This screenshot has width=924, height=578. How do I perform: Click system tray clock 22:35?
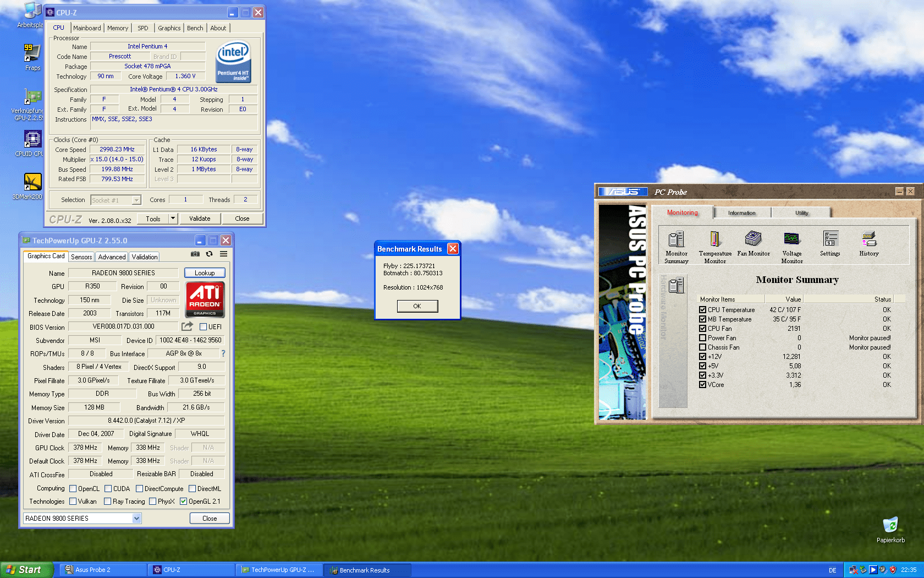(909, 570)
